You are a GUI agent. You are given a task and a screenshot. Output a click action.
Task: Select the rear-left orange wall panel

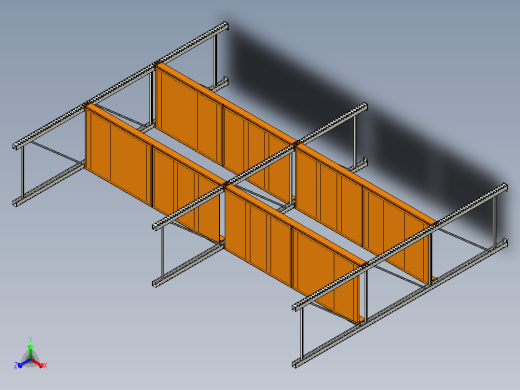(x=223, y=132)
